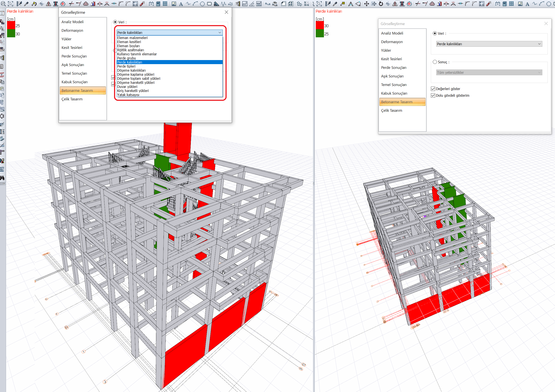Click the yellow label tag icon in right toolbar

[343, 4]
